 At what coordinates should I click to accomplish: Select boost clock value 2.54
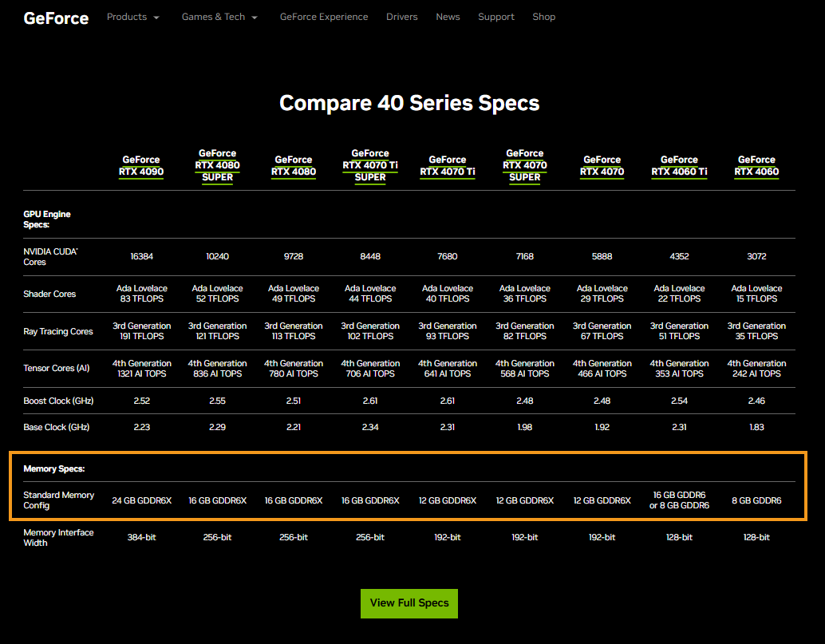point(679,401)
